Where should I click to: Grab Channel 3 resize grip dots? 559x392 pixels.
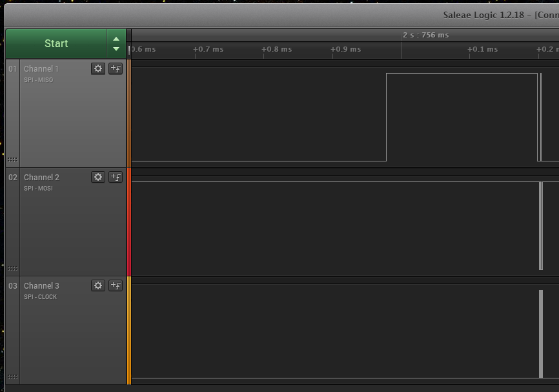12,377
